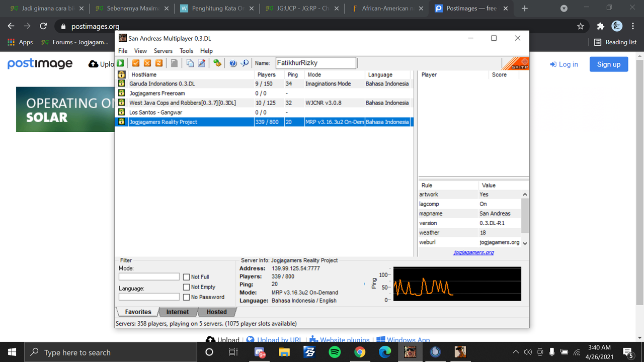Switch to Penghitung Kata browser tab
Viewport: 644px width, 362px height.
coord(218,9)
